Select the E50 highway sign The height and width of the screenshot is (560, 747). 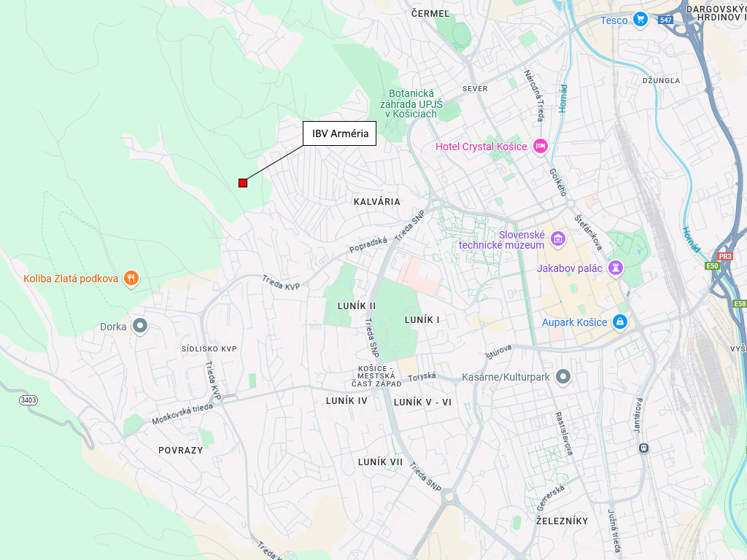(x=712, y=265)
